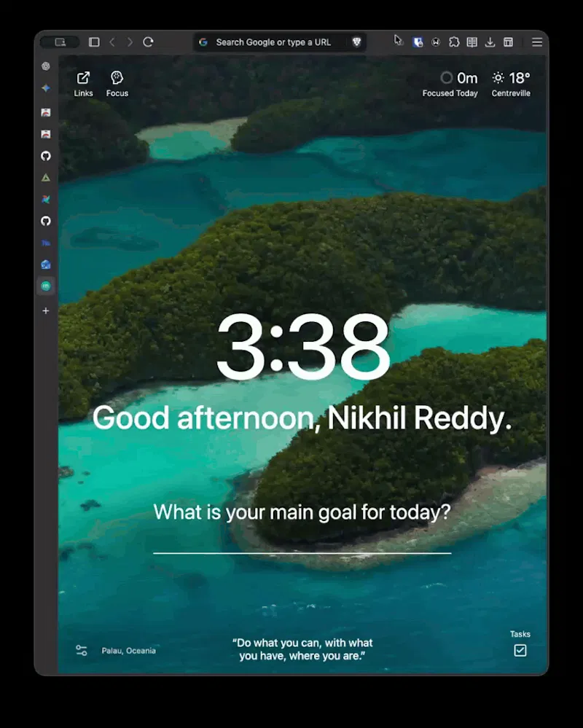This screenshot has height=728, width=583.
Task: Click the 'What is your main goal for today?' prompt
Action: pos(302,512)
